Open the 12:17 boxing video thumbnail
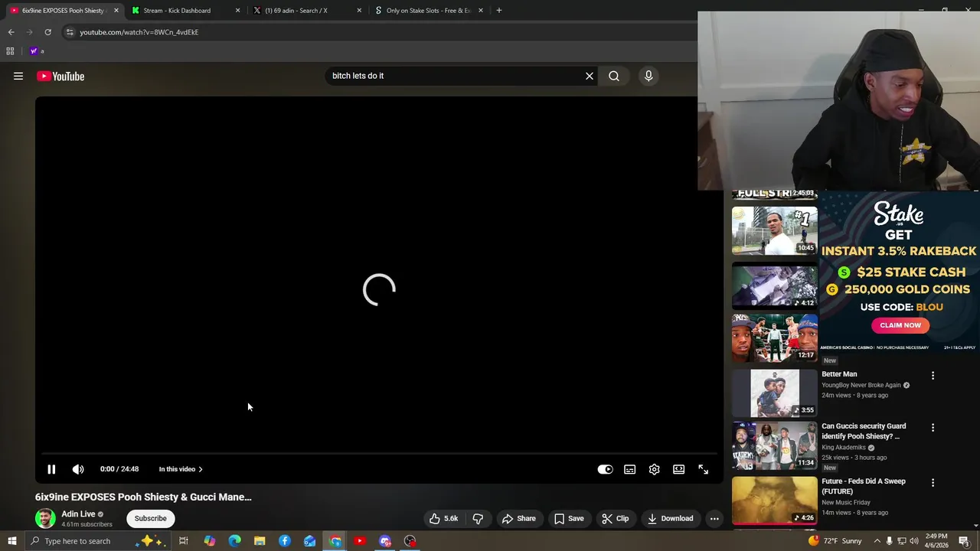The height and width of the screenshot is (551, 980). click(x=774, y=337)
